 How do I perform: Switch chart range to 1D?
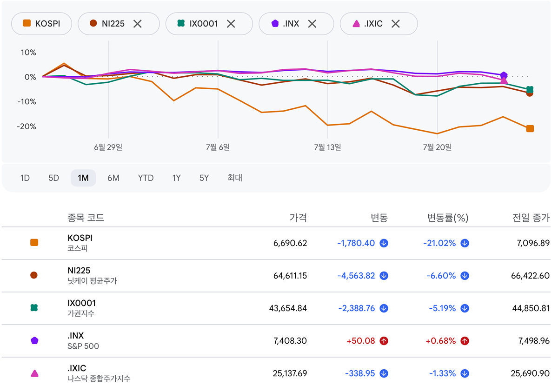click(25, 178)
